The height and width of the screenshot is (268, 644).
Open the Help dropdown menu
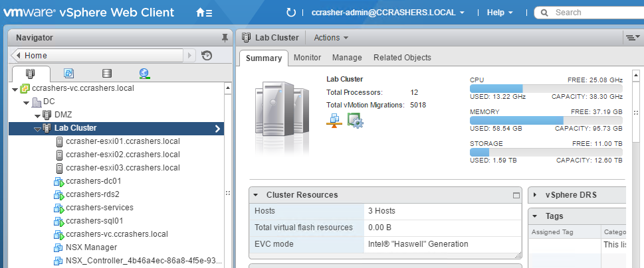500,13
